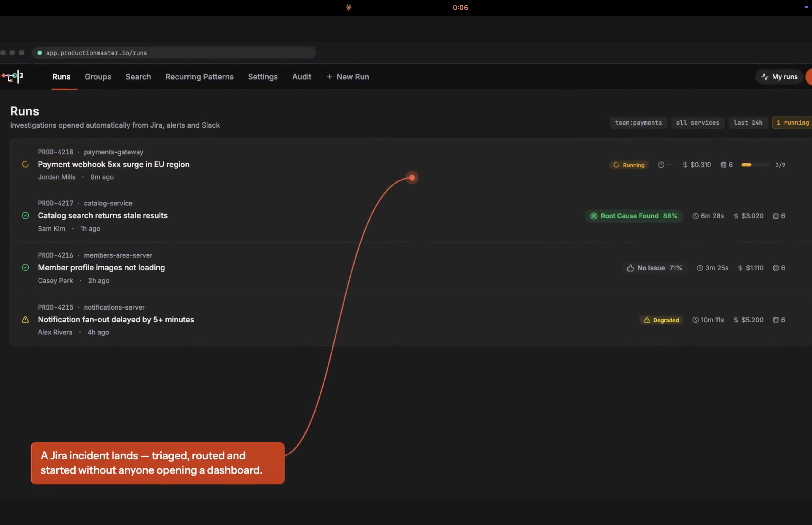Click the clock icon next to 6m 28s
The height and width of the screenshot is (525, 812).
[695, 216]
